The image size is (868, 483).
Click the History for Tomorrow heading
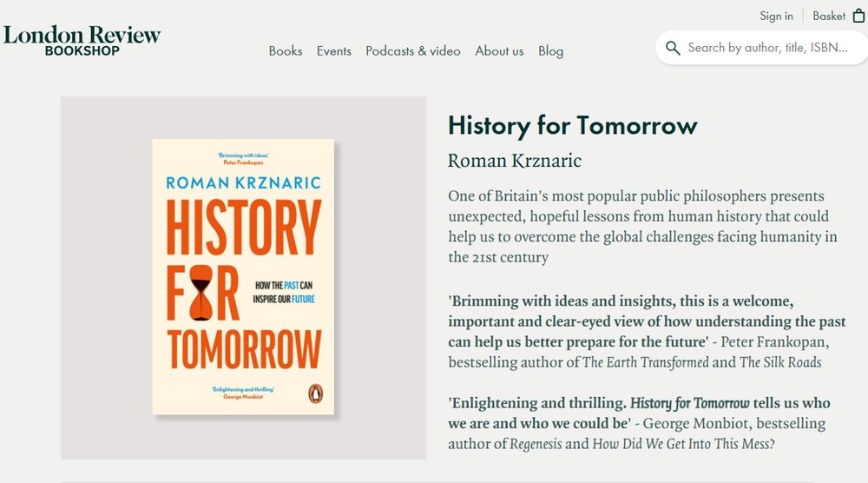coord(572,126)
